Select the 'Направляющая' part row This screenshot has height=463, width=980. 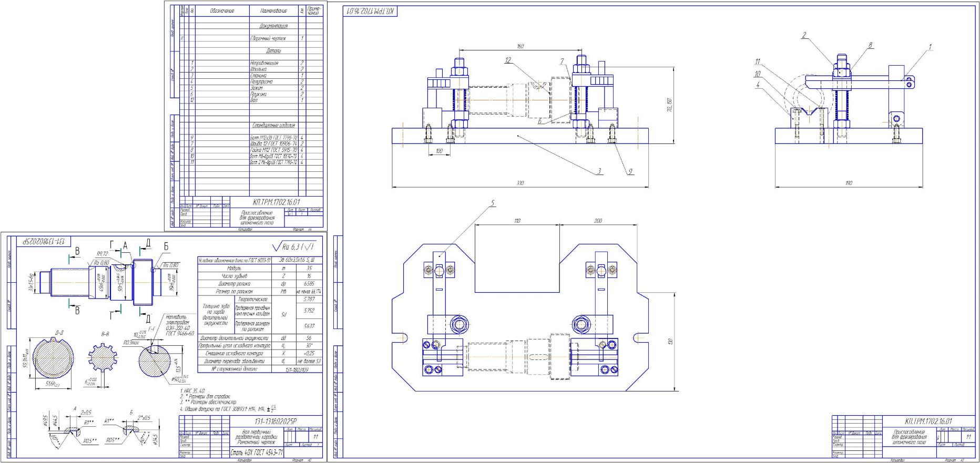tap(251, 63)
